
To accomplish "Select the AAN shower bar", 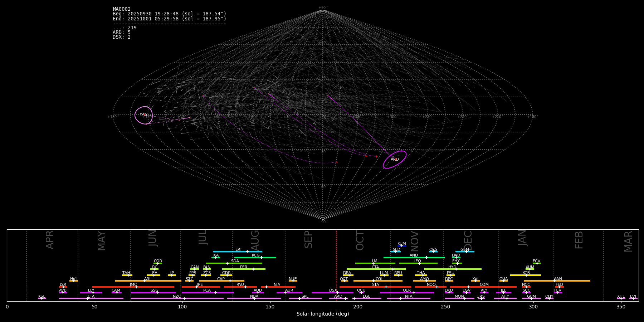I will pyautogui.click(x=557, y=281).
